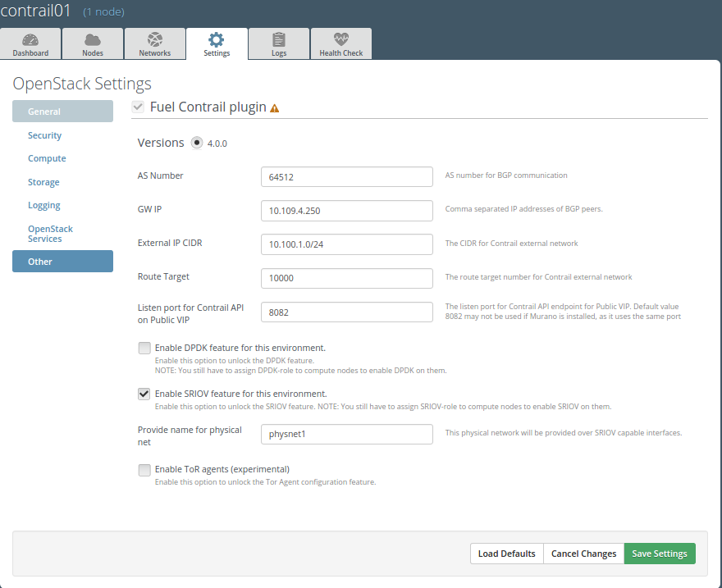Click 'Comma separated IP addresses of BGP peers' text
The image size is (722, 588).
point(523,209)
